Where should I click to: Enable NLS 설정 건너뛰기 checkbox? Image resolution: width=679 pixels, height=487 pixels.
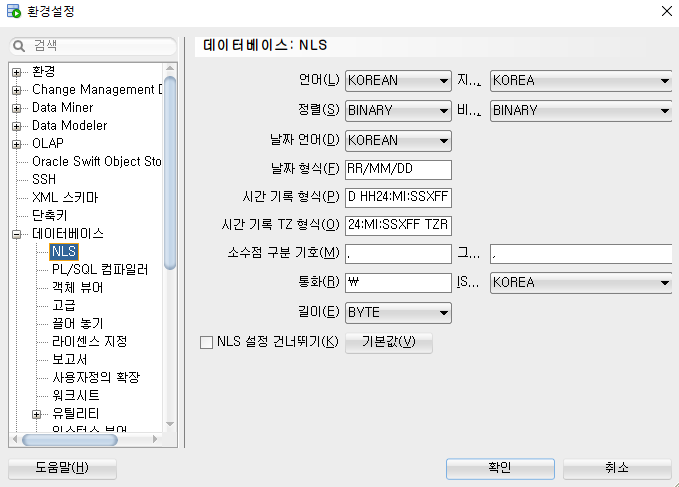pyautogui.click(x=207, y=342)
